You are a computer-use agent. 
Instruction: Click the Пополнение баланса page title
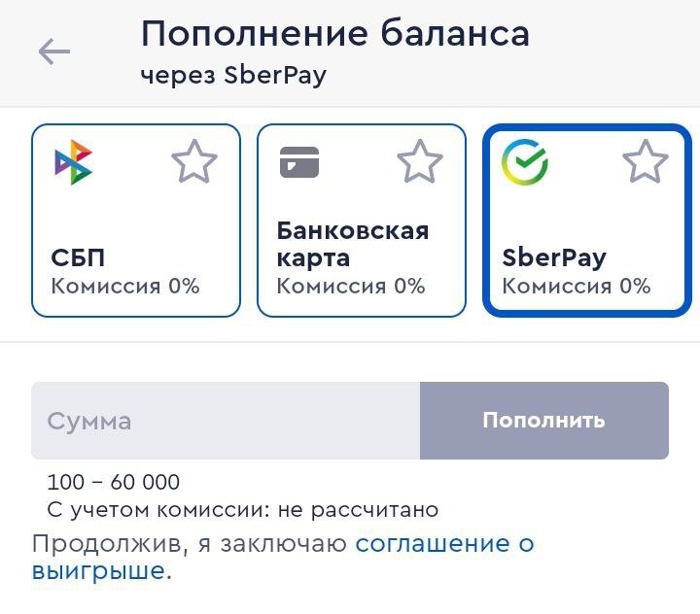coord(335,34)
